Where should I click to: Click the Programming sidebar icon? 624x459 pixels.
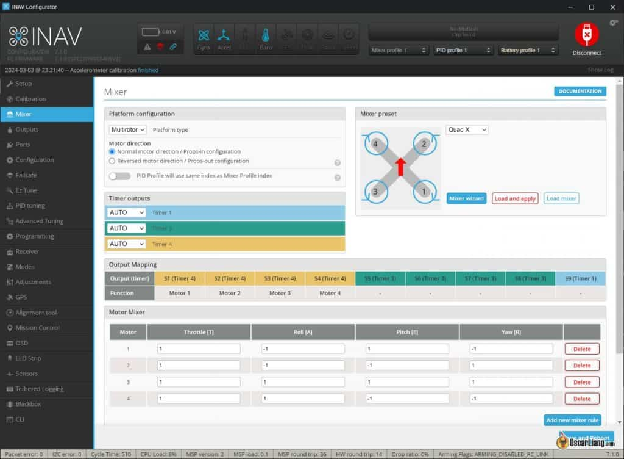[10, 236]
